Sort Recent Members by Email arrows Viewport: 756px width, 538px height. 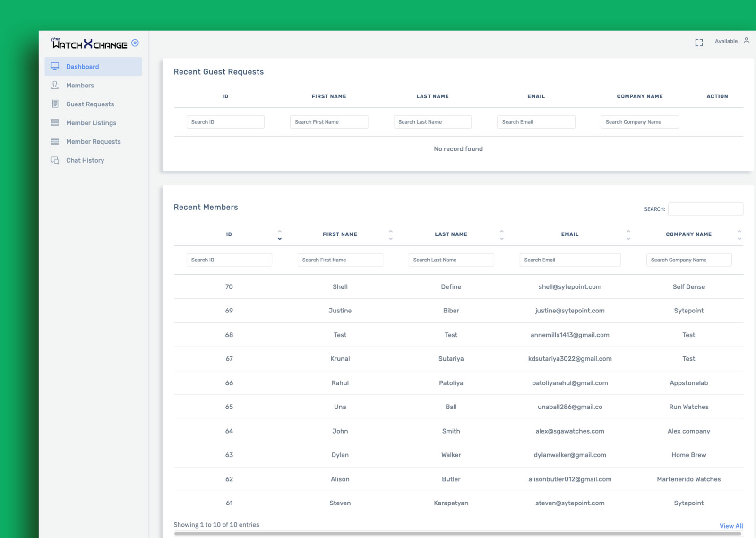click(x=628, y=235)
